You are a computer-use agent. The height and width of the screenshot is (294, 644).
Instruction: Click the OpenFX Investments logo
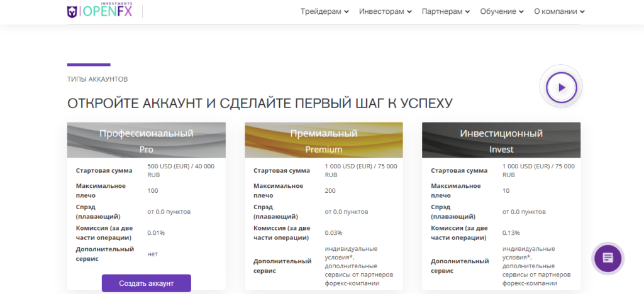100,11
